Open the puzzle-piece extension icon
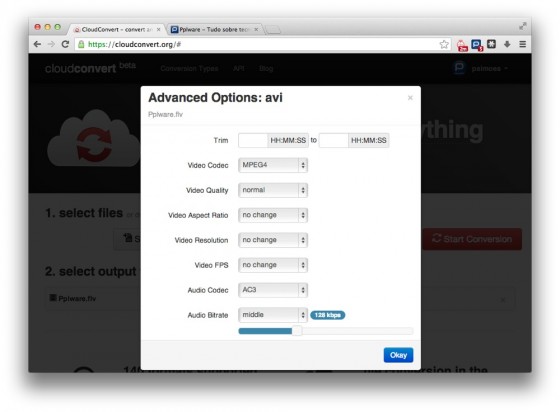Viewport: 560px width, 412px height. click(x=491, y=44)
